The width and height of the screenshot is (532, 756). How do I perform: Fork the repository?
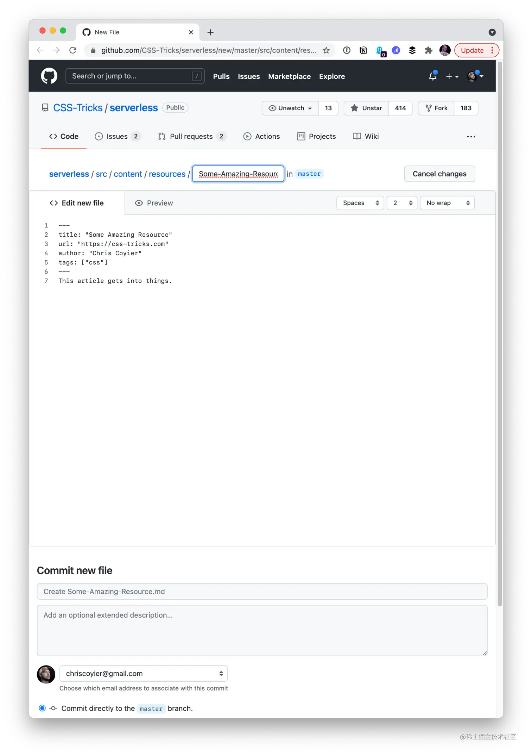(436, 108)
